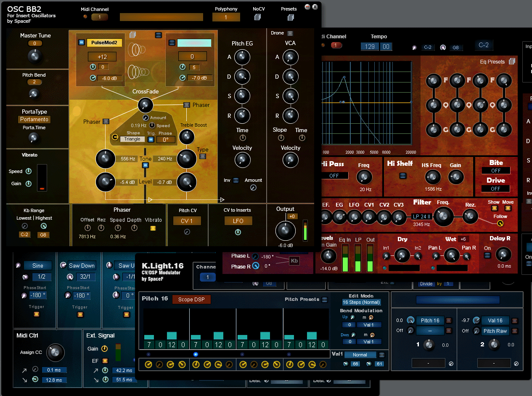Toggle the Hi Shelf enable switch

tap(403, 176)
